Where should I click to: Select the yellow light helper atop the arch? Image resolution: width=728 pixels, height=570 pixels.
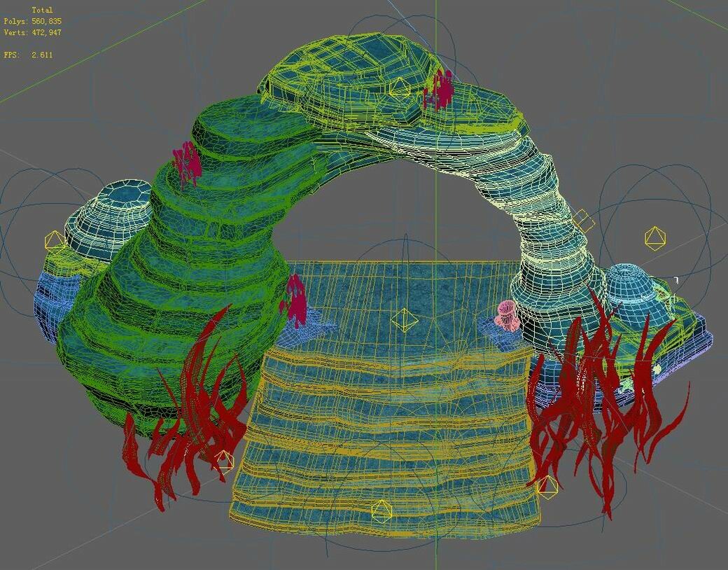400,88
